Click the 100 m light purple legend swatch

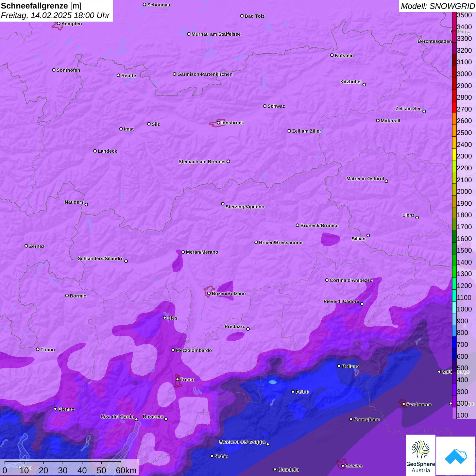pos(454,413)
